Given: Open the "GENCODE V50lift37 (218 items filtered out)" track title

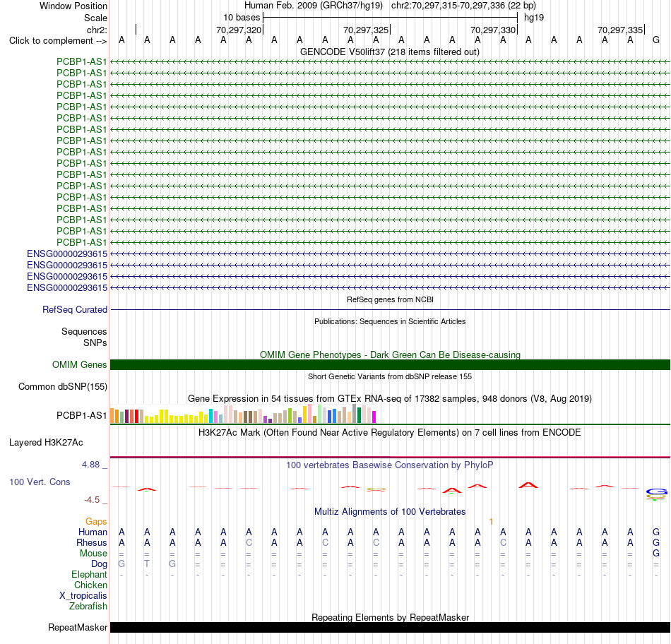Looking at the screenshot, I should pyautogui.click(x=390, y=52).
